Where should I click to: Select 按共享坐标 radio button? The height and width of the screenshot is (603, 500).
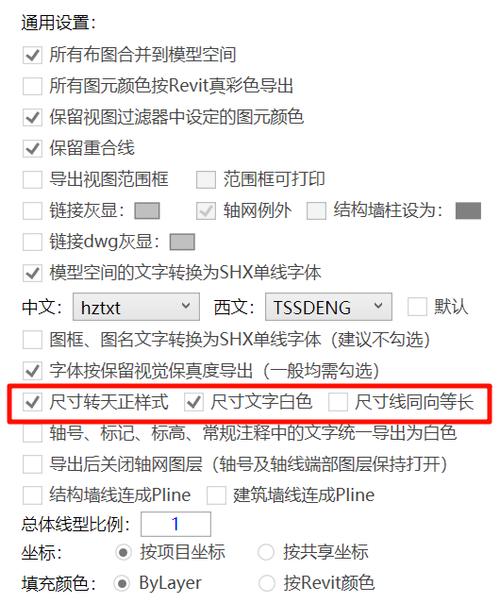266,553
